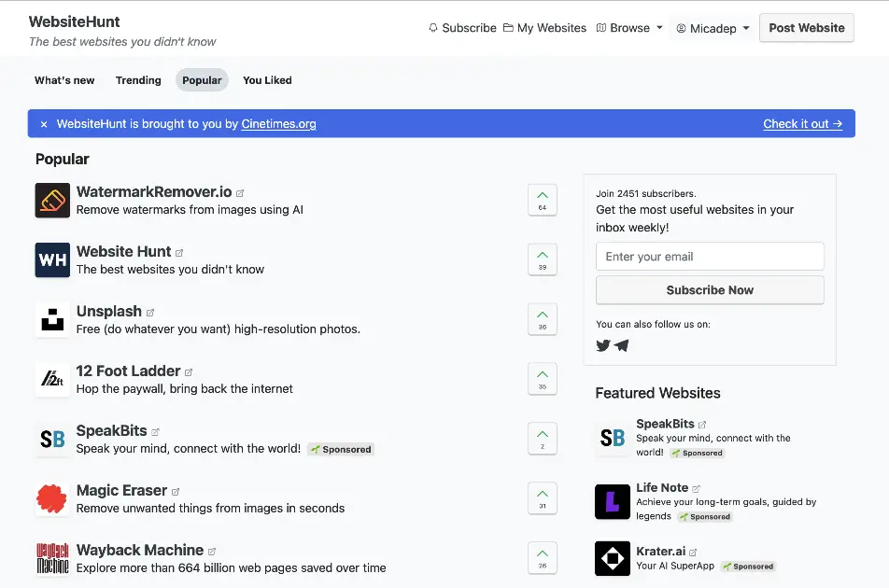Select the Popular tab
Screen dimensions: 889x588
pyautogui.click(x=202, y=80)
